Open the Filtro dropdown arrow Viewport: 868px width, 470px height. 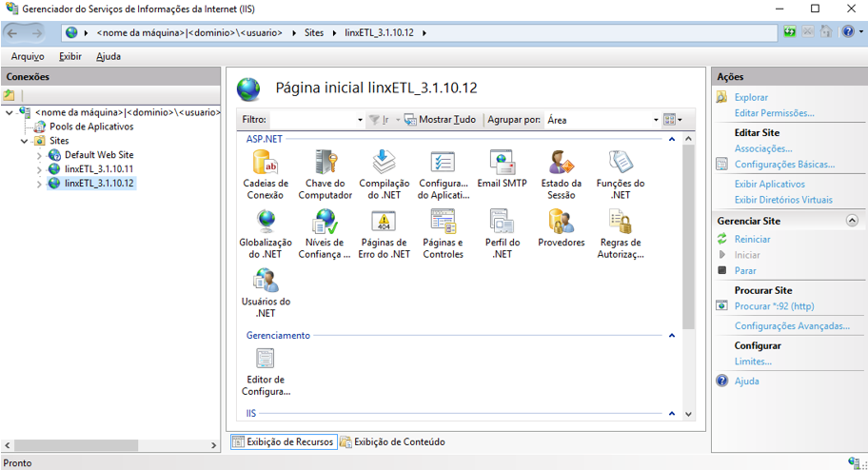tap(360, 120)
